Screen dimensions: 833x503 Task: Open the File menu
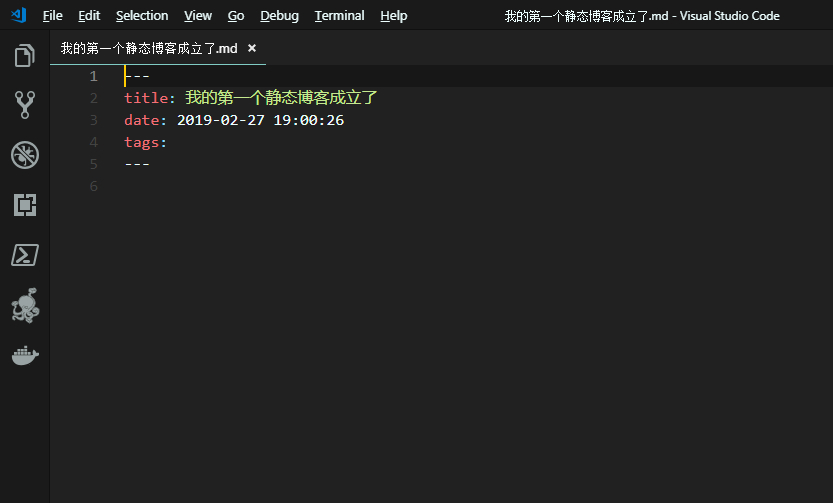tap(53, 16)
